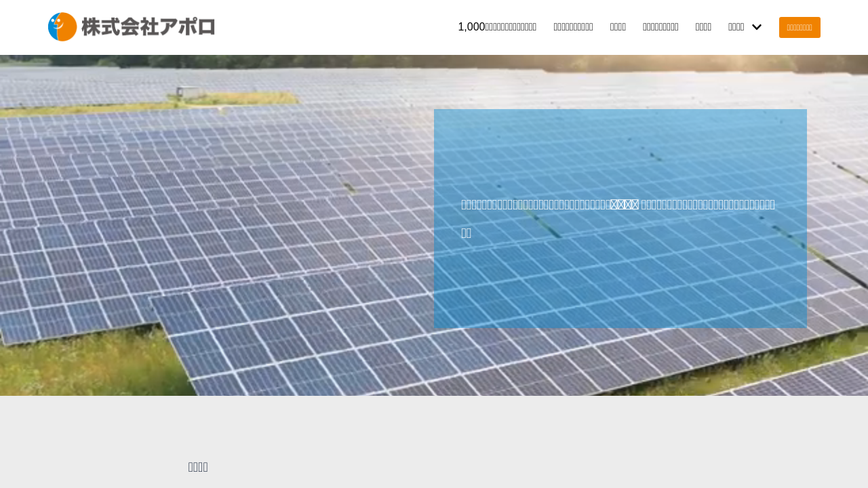Image resolution: width=868 pixels, height=488 pixels.
Task: Click the section heading below the hero image
Action: (x=198, y=466)
